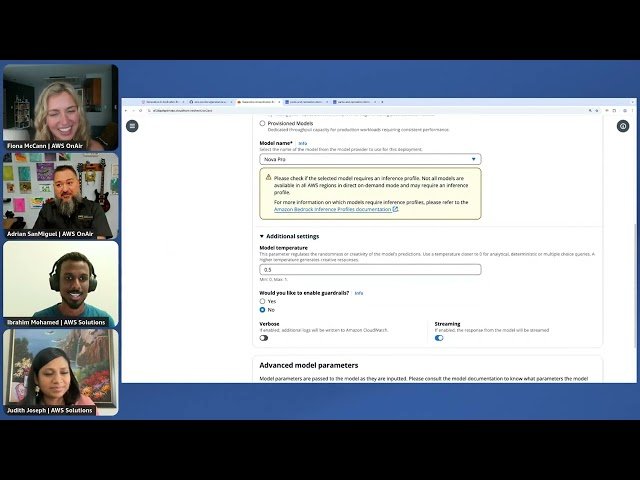Open the Info link beside guardrails question
Viewport: 640px width, 480px height.
[359, 293]
